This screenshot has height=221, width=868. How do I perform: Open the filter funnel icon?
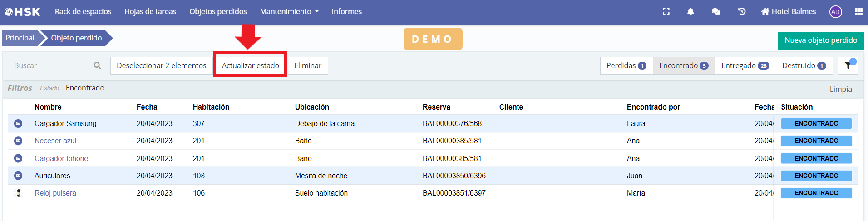click(x=848, y=65)
